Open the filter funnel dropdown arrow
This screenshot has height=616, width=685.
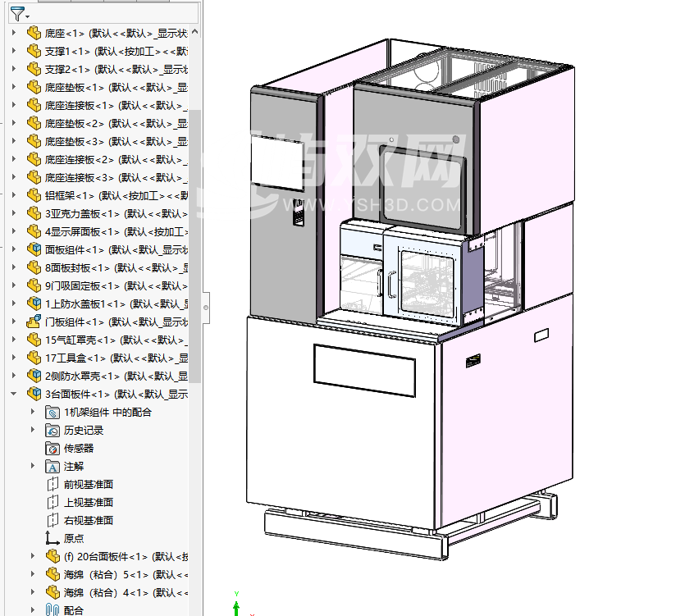(28, 17)
